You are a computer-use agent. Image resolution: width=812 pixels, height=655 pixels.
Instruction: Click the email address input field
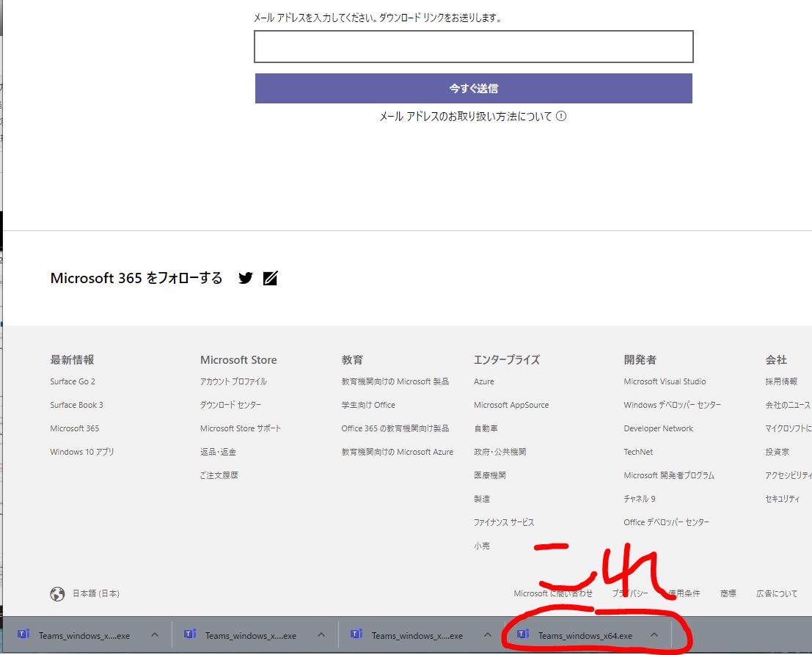pos(473,47)
